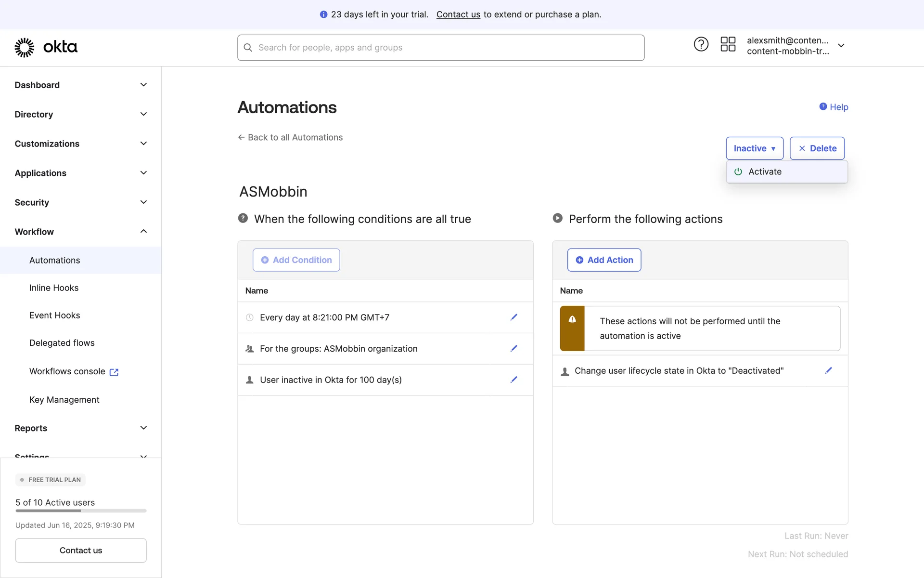Image resolution: width=924 pixels, height=578 pixels.
Task: Click the Add Action button
Action: tap(604, 260)
